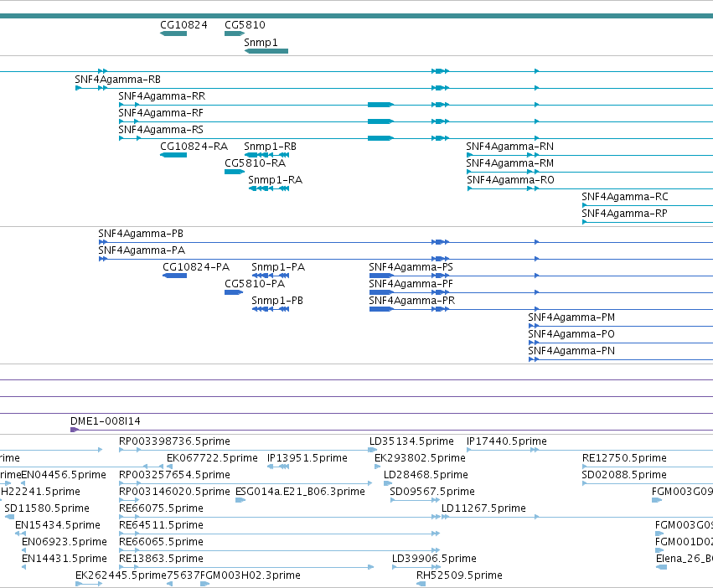Select the CG10824-PA protein bar
This screenshot has height=588, width=713.
[174, 276]
